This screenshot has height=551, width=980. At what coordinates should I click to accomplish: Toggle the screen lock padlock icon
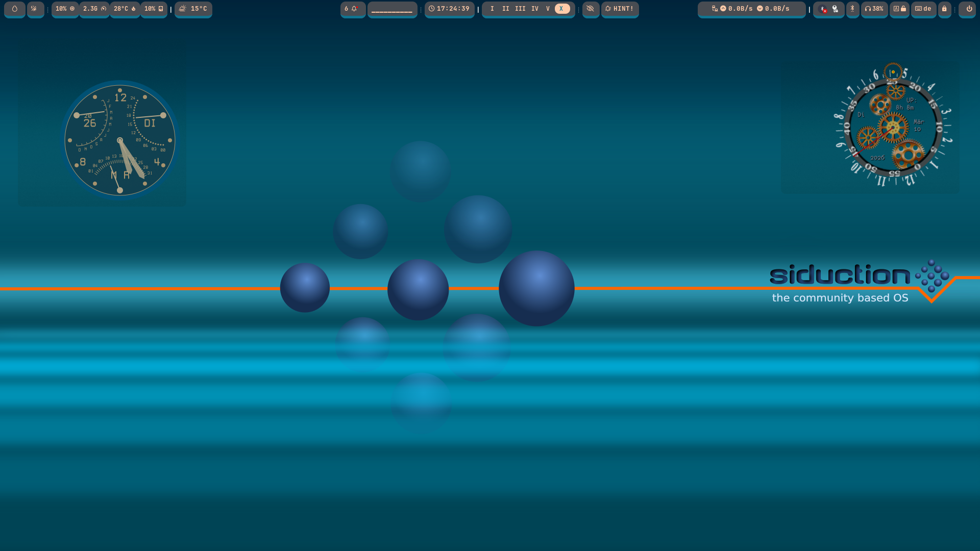click(944, 9)
